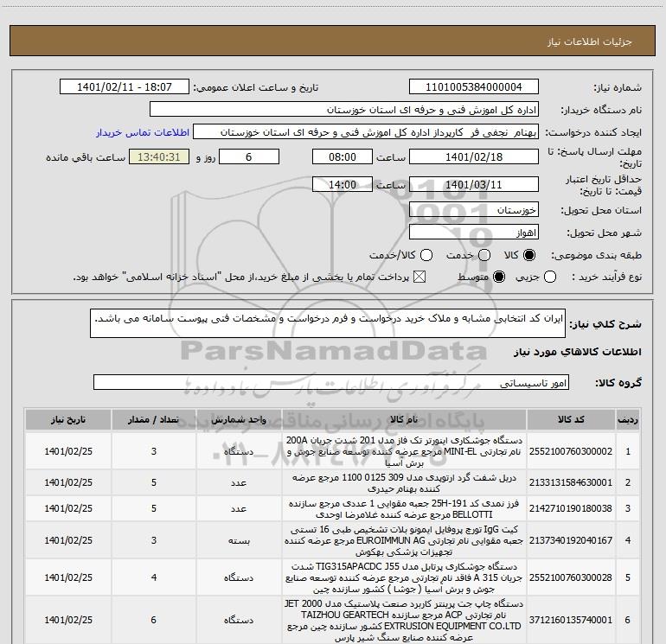Screen dimensions: 666x644
Task: Select the خدمت radio button
Action: [484, 255]
